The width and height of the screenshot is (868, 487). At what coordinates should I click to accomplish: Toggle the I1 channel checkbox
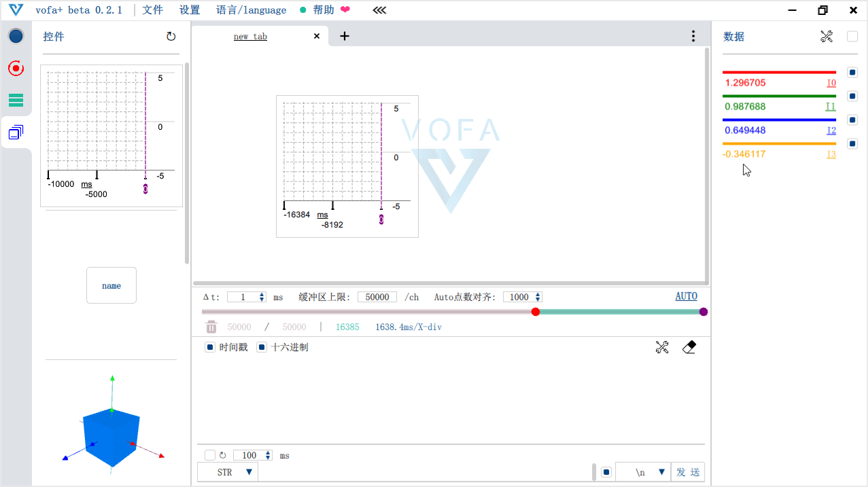click(852, 96)
